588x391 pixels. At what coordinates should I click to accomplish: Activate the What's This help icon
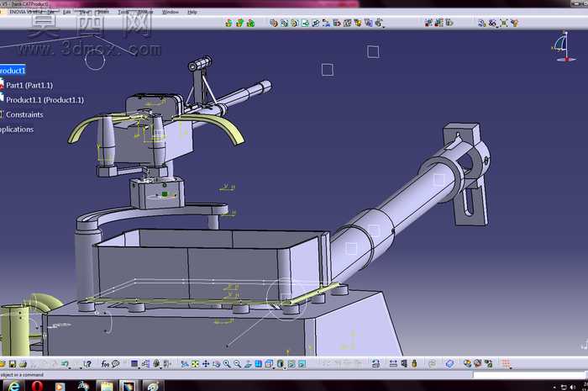coord(87,364)
